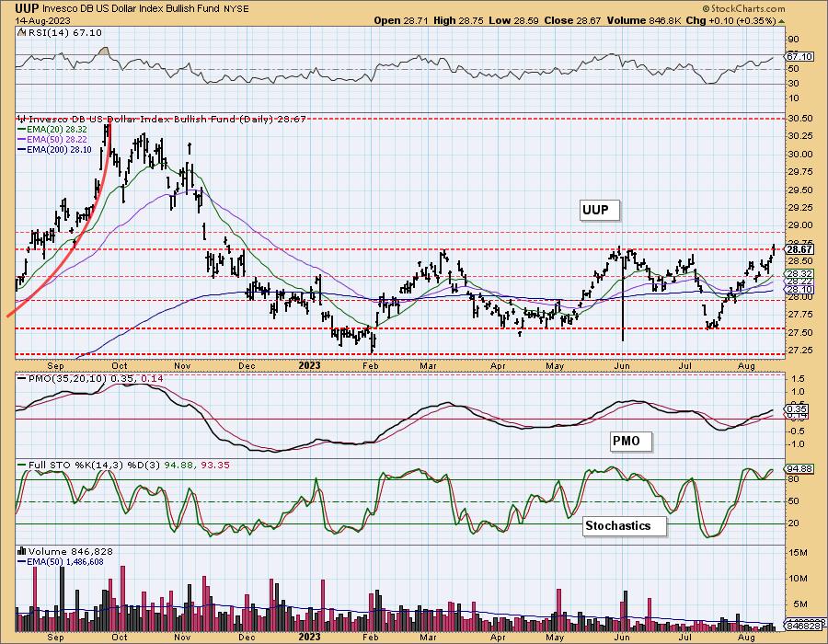Click the 1.5 level on PMO axis
The width and height of the screenshot is (828, 644).
click(x=798, y=378)
